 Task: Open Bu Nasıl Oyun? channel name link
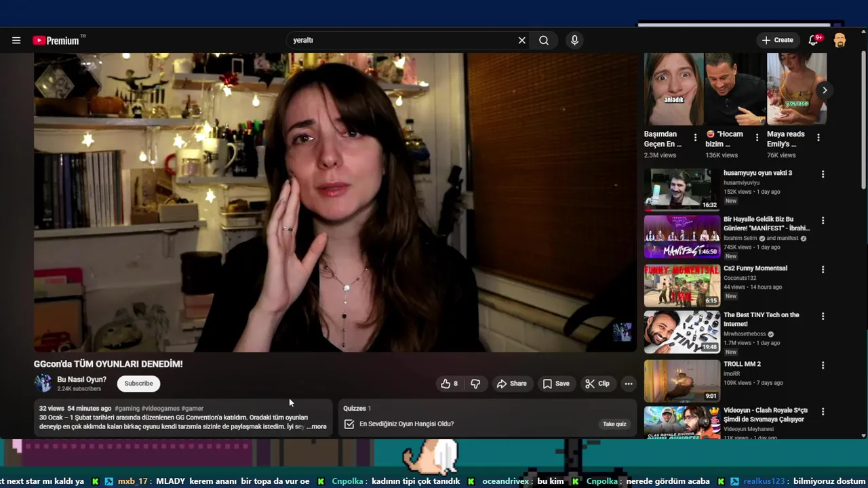tap(81, 380)
